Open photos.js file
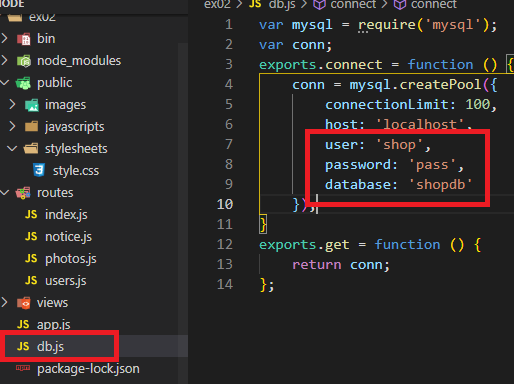The width and height of the screenshot is (514, 384). tap(71, 259)
